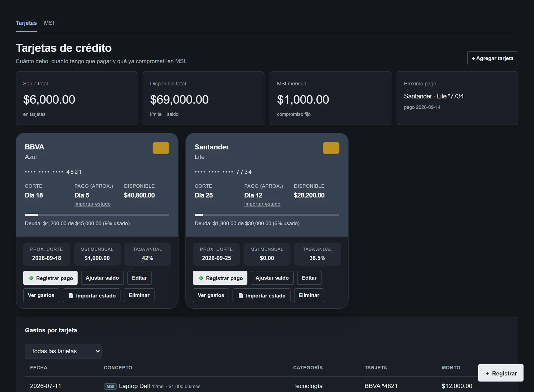
Task: Click the BBVA *4821 table cell
Action: coord(381,386)
